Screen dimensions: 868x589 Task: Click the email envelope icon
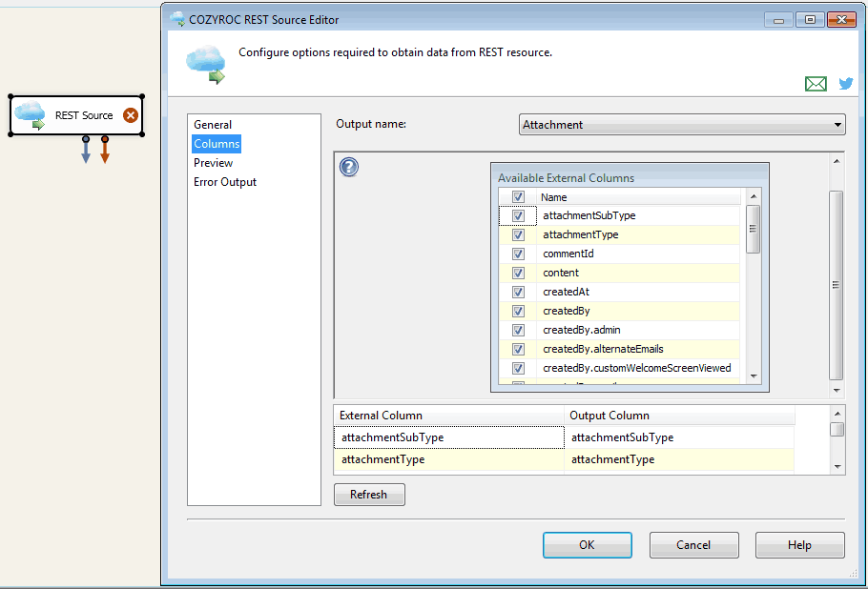tap(816, 84)
